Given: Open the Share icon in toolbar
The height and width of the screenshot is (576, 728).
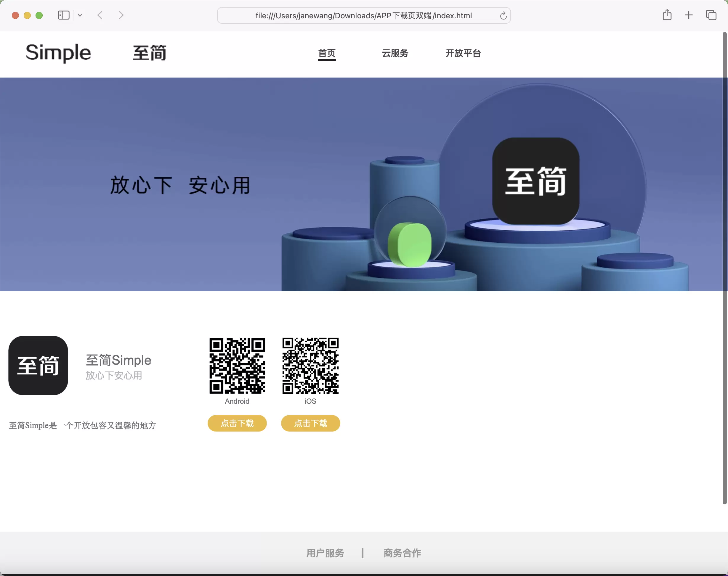Looking at the screenshot, I should (667, 15).
